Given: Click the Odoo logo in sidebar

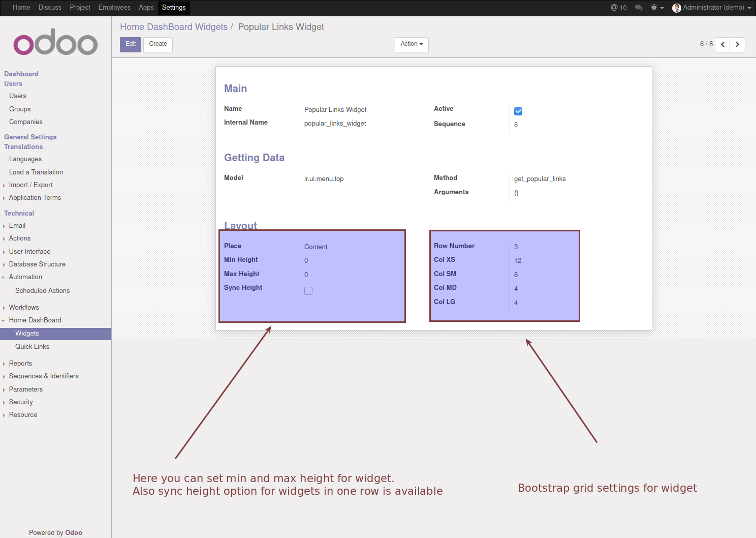Looking at the screenshot, I should point(55,43).
